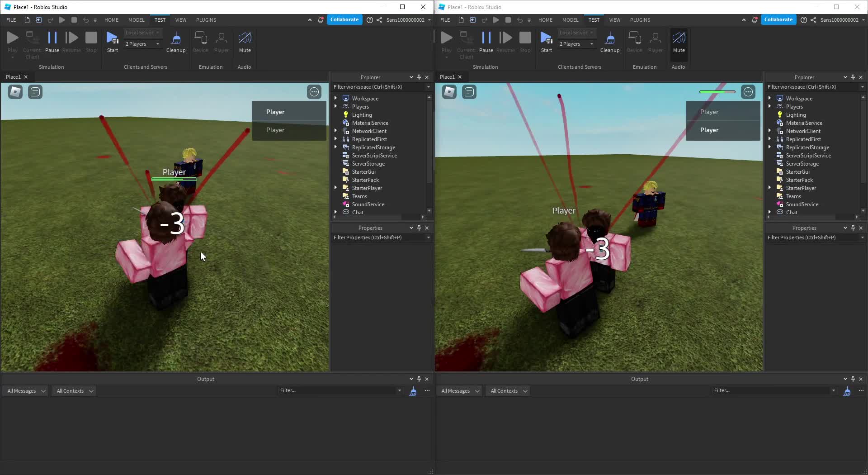Select ServerScriptService in the right Explorer
868x475 pixels.
(x=808, y=156)
